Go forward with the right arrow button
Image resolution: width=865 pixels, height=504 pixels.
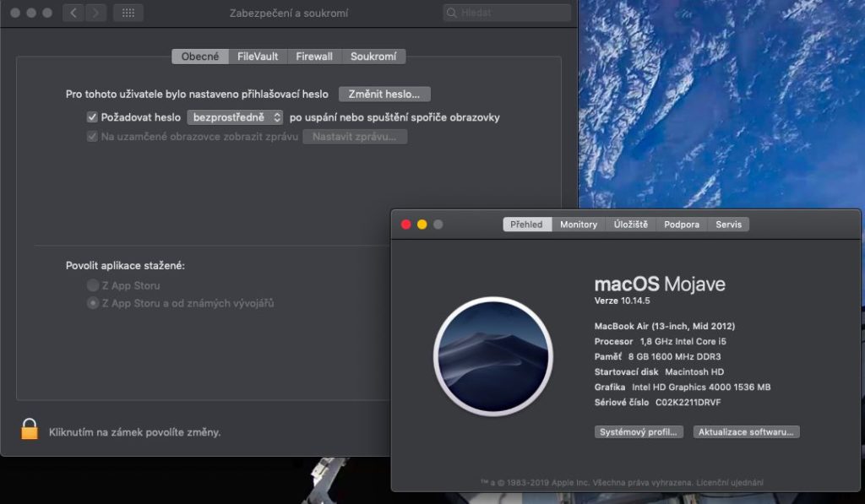(x=95, y=13)
